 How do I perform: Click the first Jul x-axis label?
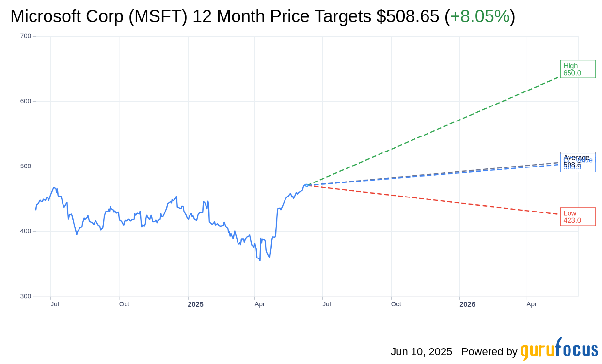pos(55,304)
